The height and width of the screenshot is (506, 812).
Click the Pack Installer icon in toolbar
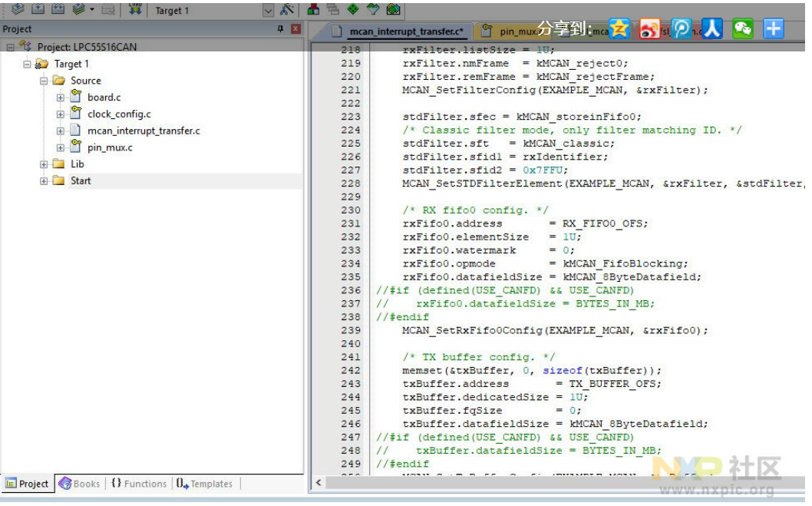tap(394, 10)
